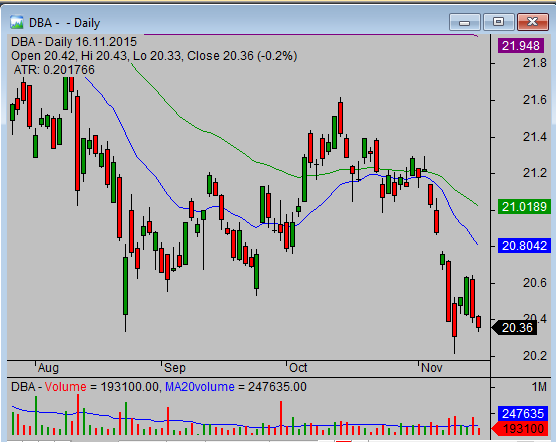Click the blue 'MA20volume' legend text
Screen dimensions: 556x442
pos(200,387)
